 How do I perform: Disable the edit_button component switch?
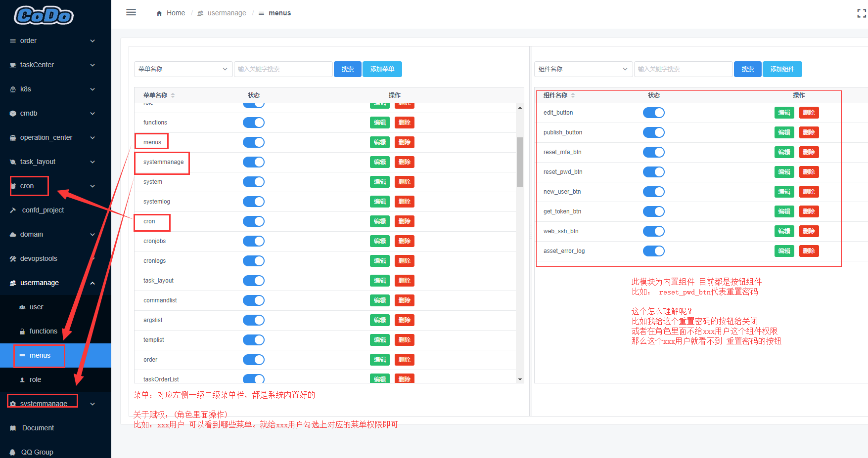coord(654,113)
